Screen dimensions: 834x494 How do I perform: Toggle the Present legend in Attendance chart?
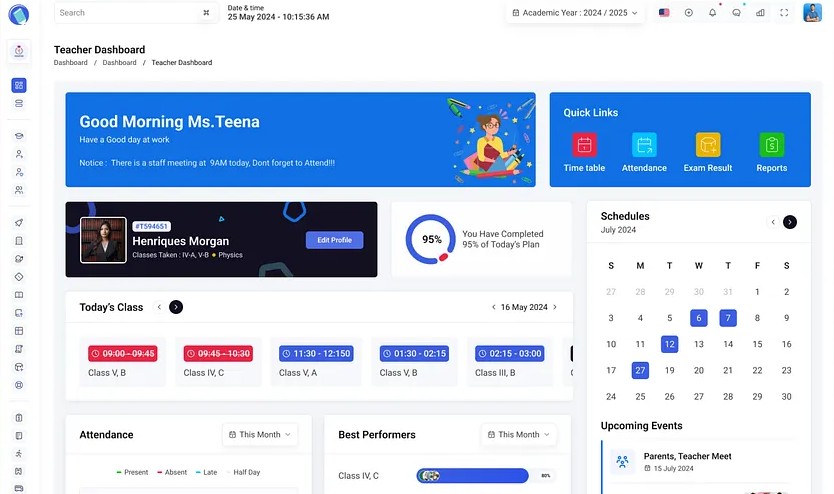pos(132,472)
